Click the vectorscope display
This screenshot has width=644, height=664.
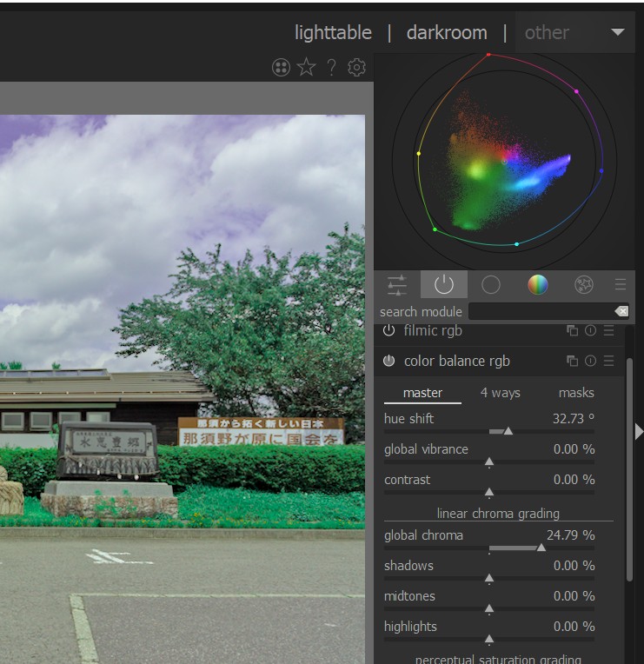[504, 162]
